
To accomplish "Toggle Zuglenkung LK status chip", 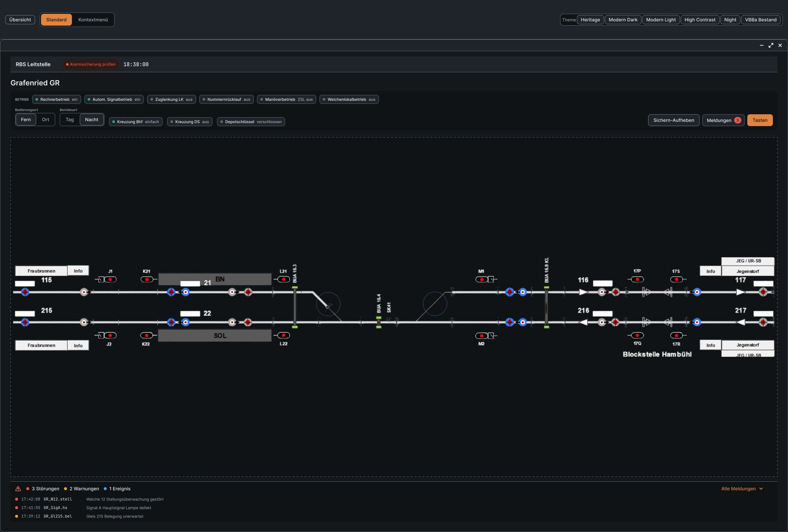I will (x=171, y=100).
